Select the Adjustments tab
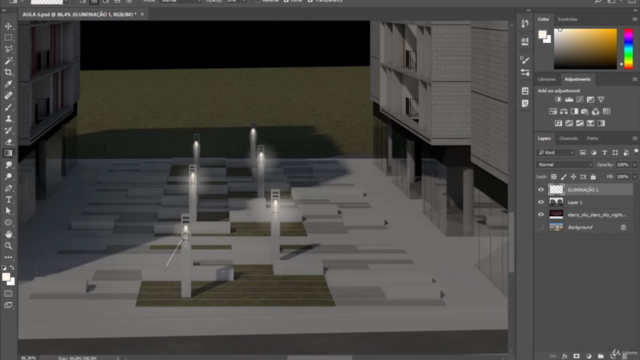The width and height of the screenshot is (640, 360). (578, 79)
